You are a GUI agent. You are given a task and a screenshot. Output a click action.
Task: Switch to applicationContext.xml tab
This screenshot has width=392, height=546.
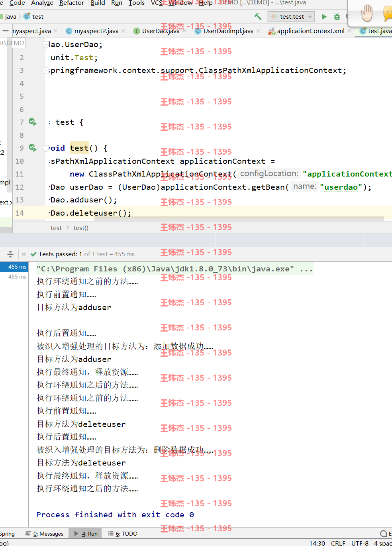point(311,31)
